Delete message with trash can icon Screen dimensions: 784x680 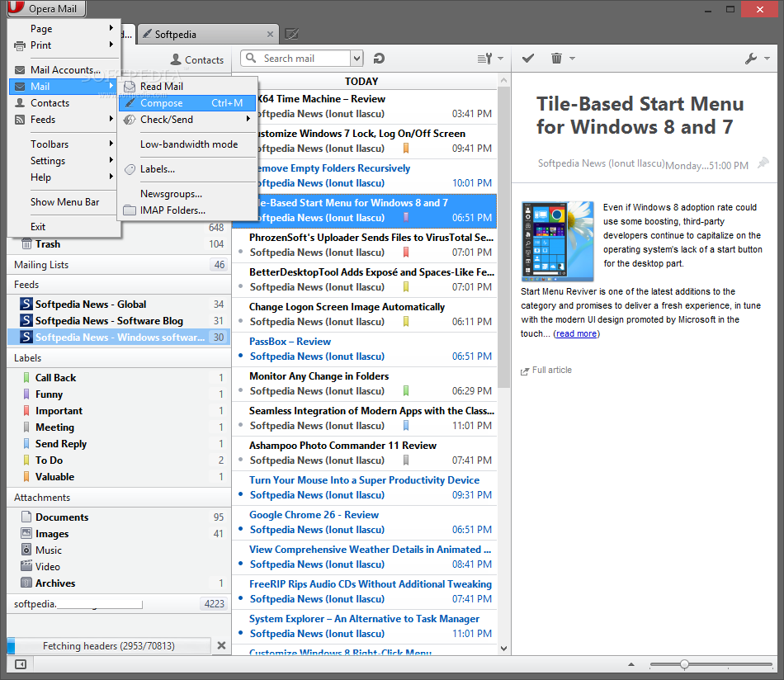556,59
